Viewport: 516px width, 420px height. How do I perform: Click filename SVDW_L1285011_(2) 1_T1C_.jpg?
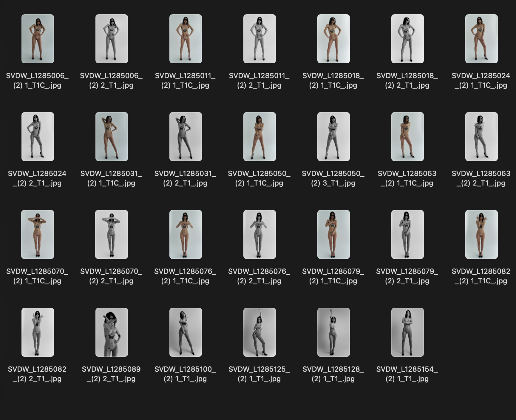185,81
